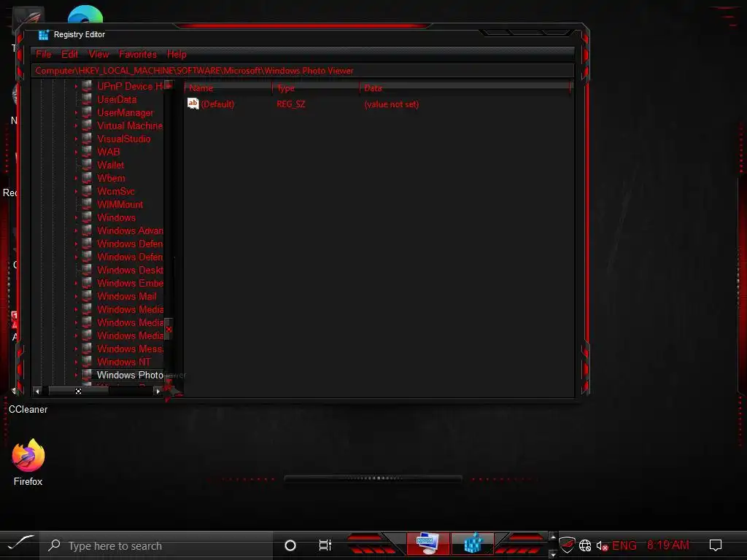Select the Windows Desktop key in tree

click(x=130, y=270)
